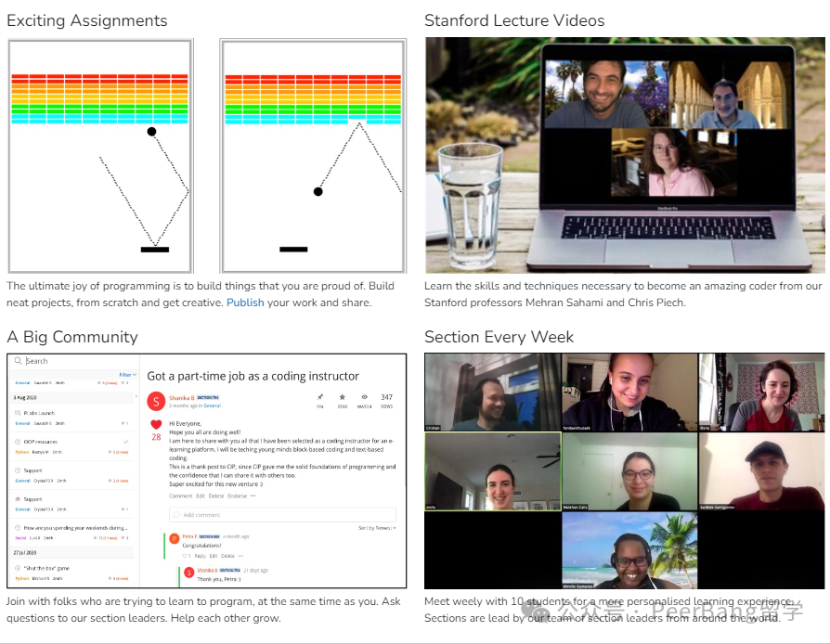Click the green checkmark on OOP resources

point(126,442)
